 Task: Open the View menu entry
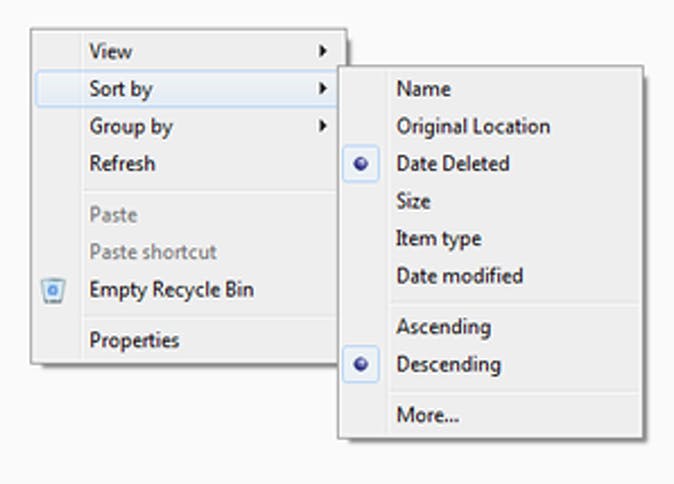click(x=111, y=51)
